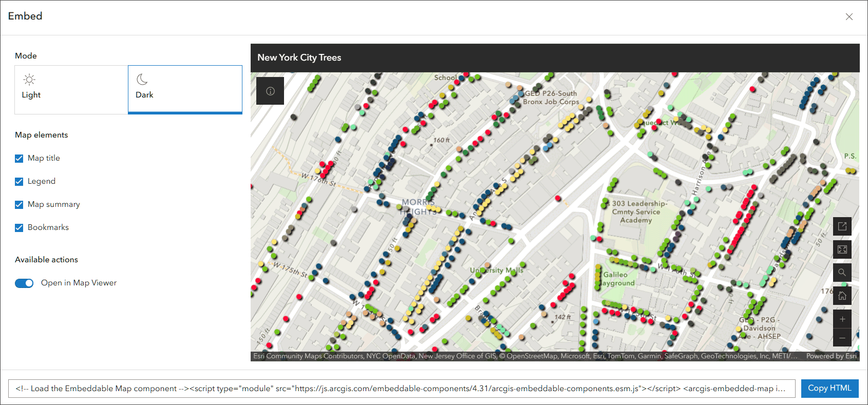Click the Galileo Playground map label
Viewport: 868px width, 405px height.
616,279
